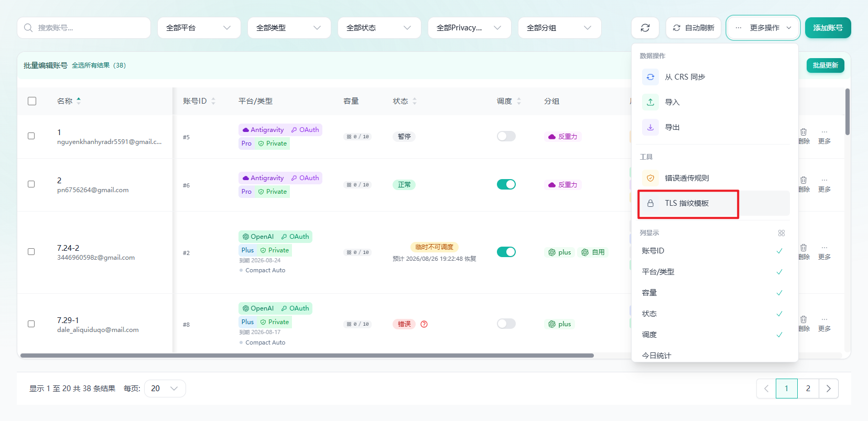Collapse the 更多操作 dropdown button

pyautogui.click(x=763, y=28)
